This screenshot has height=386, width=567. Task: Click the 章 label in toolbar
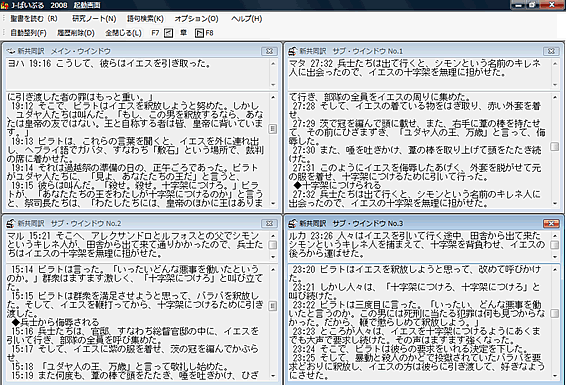point(184,33)
